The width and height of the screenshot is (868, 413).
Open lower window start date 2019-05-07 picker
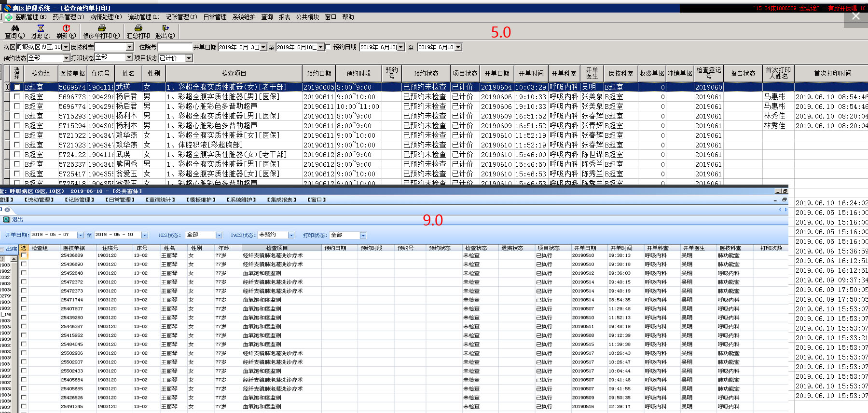pos(81,235)
